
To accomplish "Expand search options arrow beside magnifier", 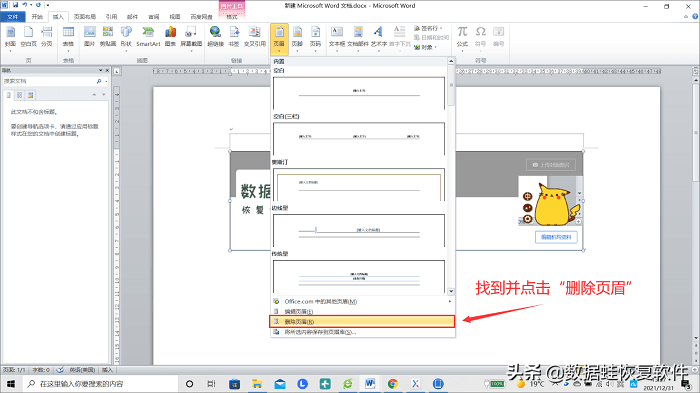I will pyautogui.click(x=106, y=81).
